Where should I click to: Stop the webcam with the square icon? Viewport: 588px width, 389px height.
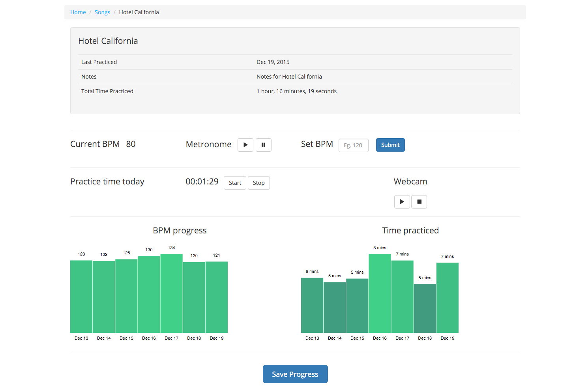419,202
